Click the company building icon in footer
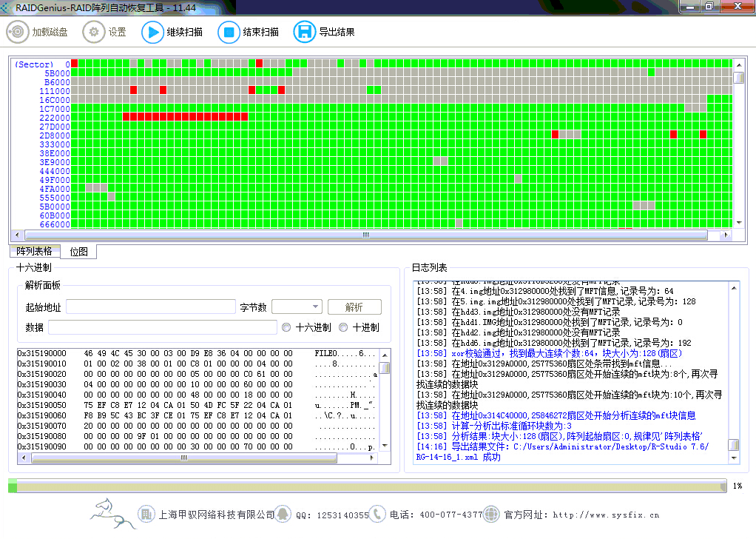Image resolution: width=756 pixels, height=539 pixels. [x=146, y=514]
